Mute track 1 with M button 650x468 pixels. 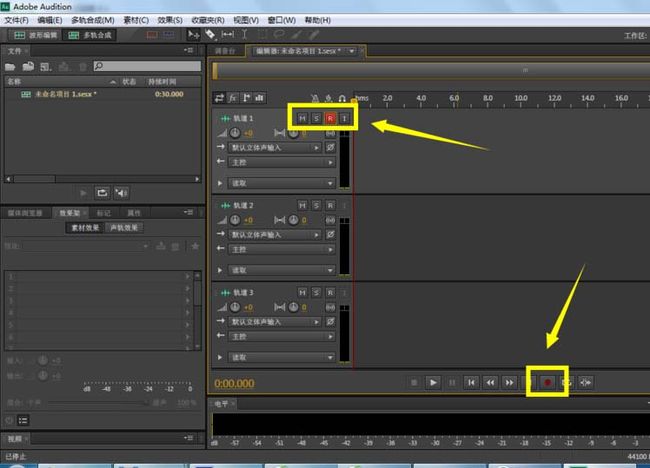[302, 119]
